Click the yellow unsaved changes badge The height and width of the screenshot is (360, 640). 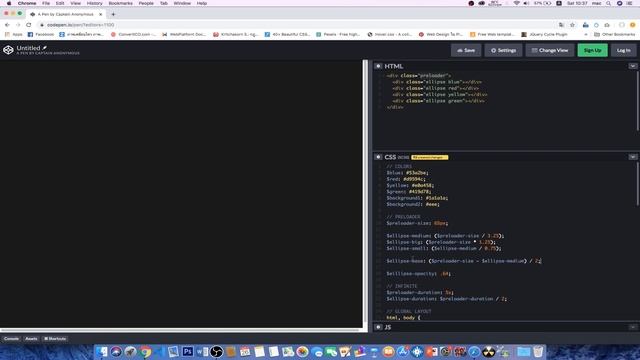429,157
